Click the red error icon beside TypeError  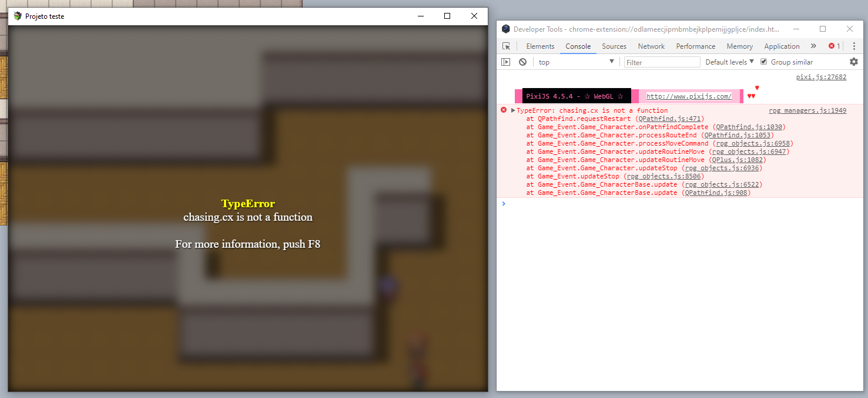click(504, 110)
